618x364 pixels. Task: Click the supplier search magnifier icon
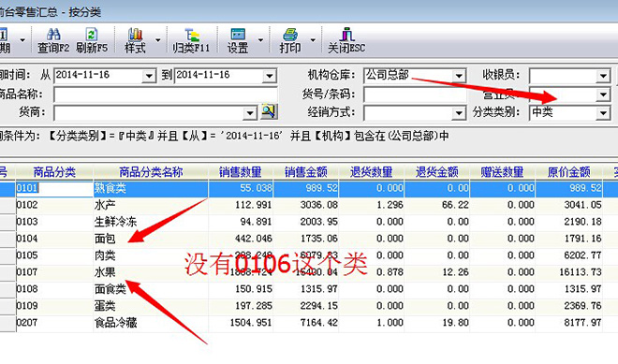tap(269, 112)
